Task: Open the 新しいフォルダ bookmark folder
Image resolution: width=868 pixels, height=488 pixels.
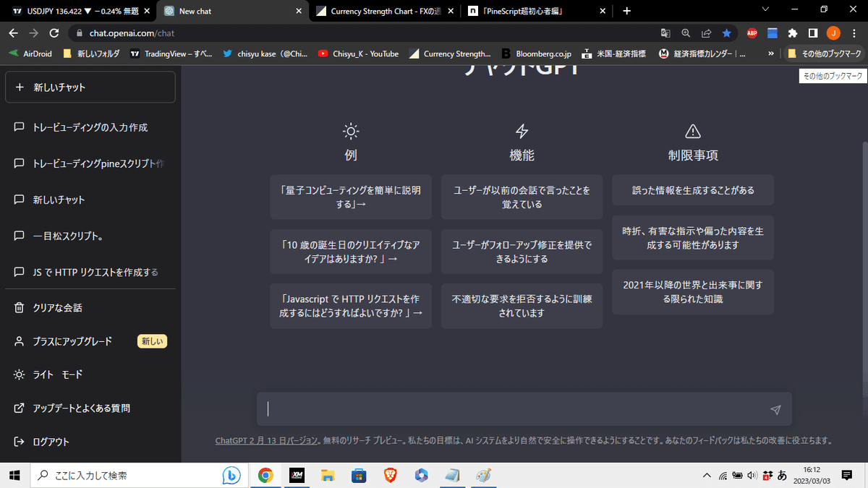Action: click(x=92, y=53)
